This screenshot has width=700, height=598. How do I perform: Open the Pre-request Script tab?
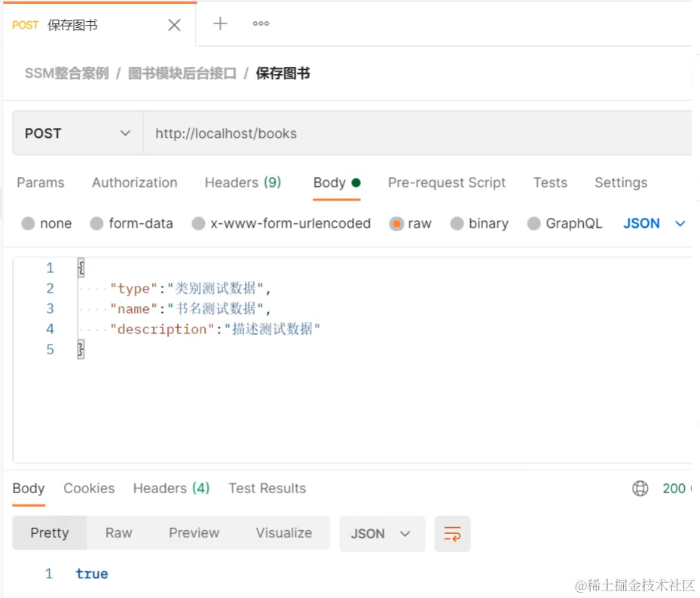447,182
